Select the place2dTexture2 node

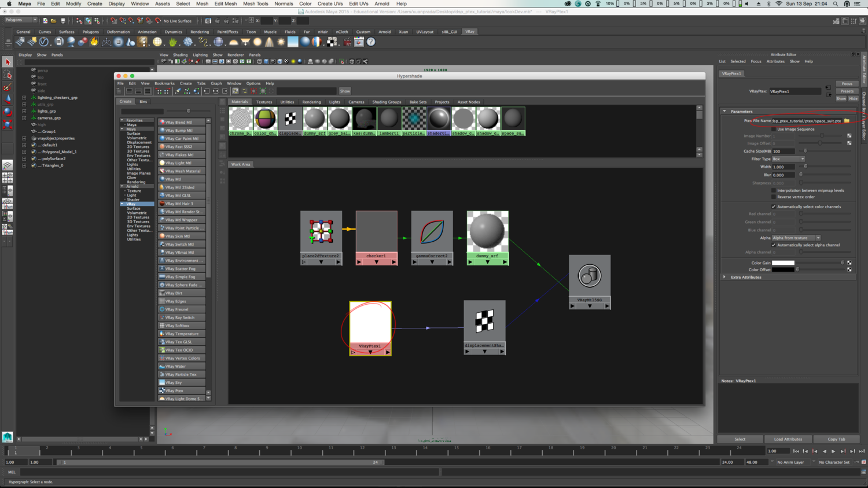(321, 238)
